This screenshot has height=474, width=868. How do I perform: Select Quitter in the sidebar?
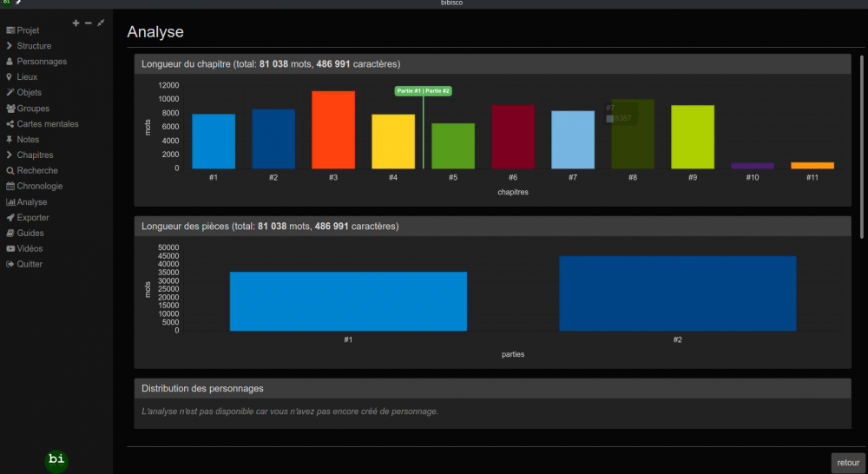click(30, 265)
